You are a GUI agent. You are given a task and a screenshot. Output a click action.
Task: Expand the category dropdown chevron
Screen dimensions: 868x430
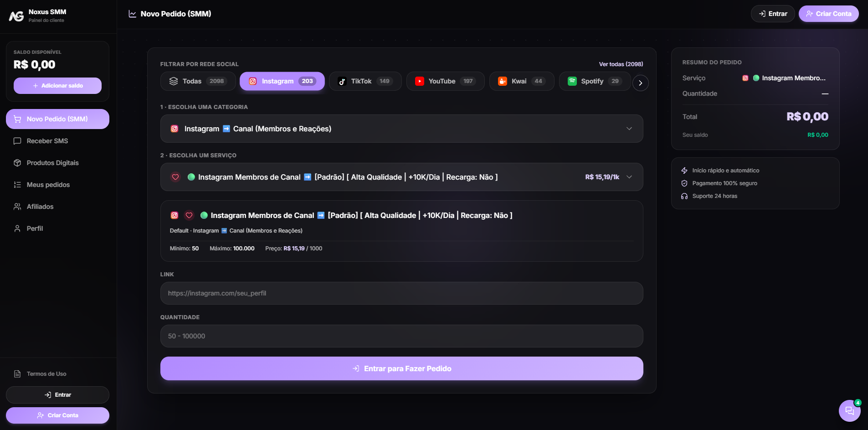(629, 129)
